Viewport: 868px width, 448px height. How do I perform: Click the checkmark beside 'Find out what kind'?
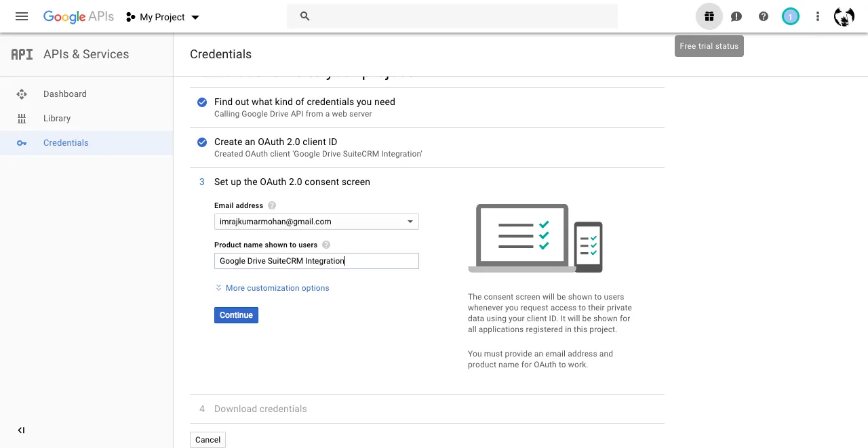tap(202, 102)
